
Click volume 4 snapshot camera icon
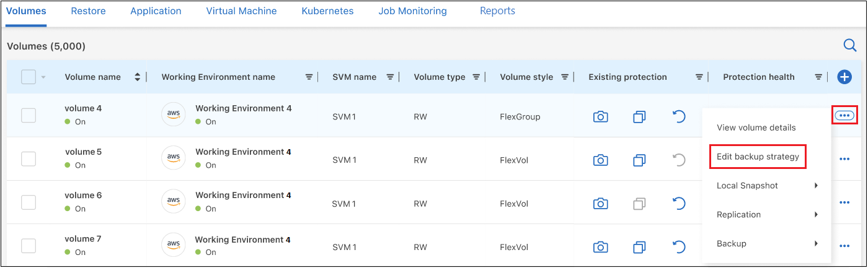point(600,116)
